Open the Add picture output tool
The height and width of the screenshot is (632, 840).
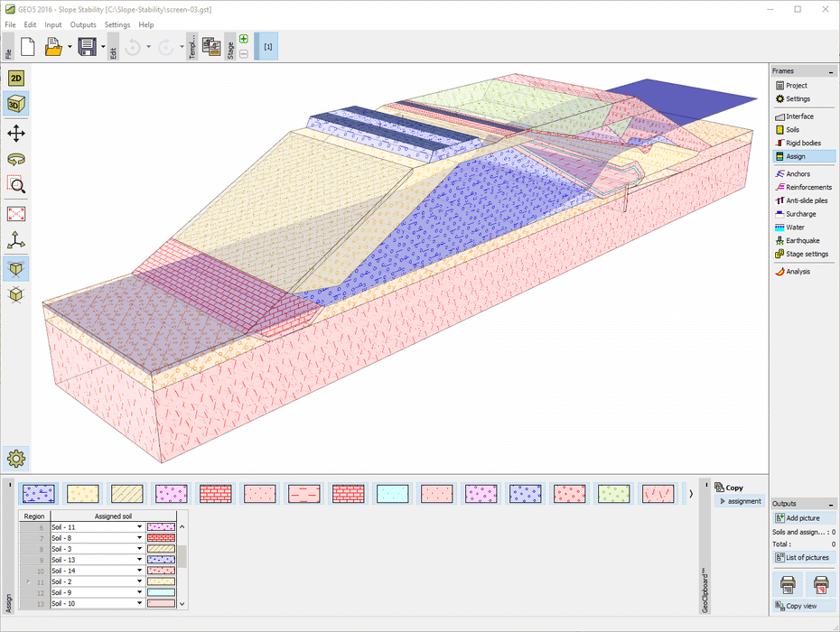(x=802, y=517)
